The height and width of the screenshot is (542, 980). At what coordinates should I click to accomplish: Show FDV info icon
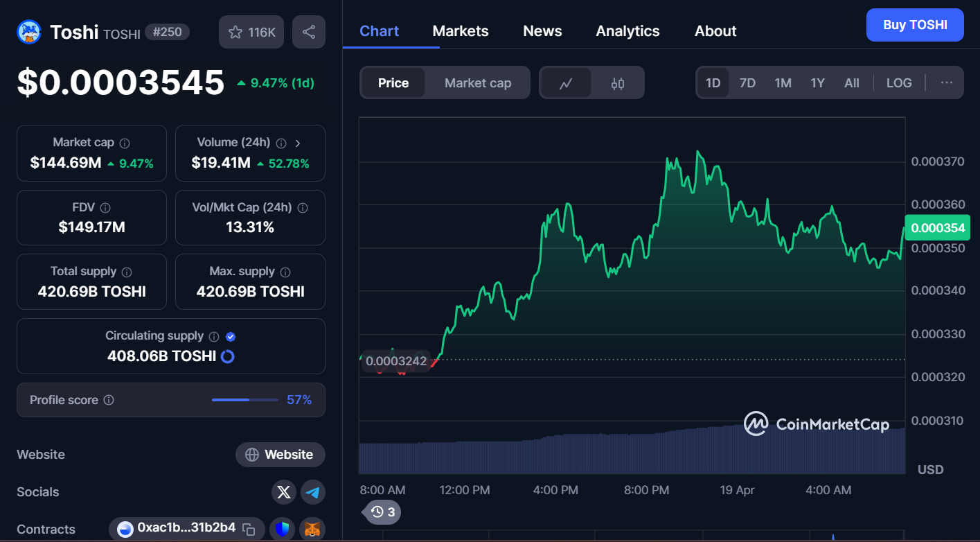[x=105, y=208]
